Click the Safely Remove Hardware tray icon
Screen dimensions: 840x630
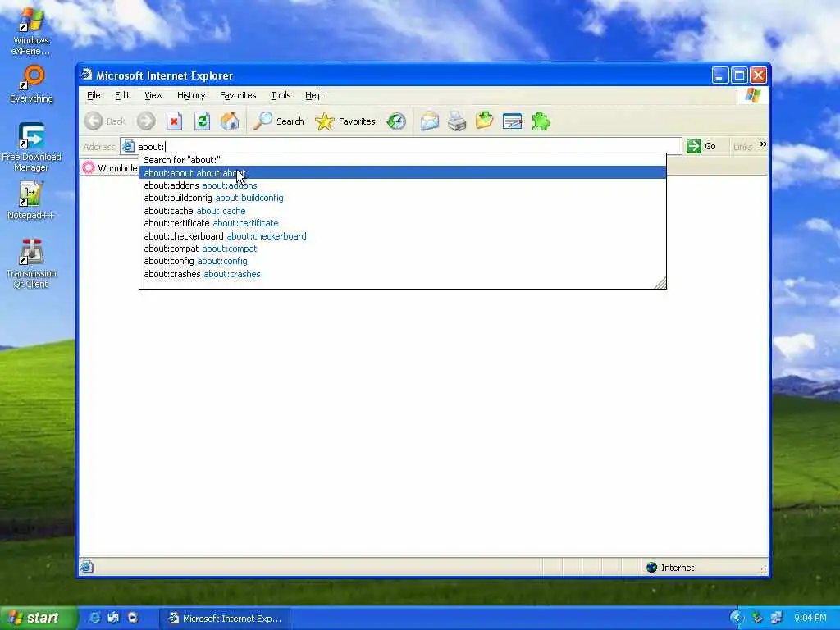coord(757,618)
